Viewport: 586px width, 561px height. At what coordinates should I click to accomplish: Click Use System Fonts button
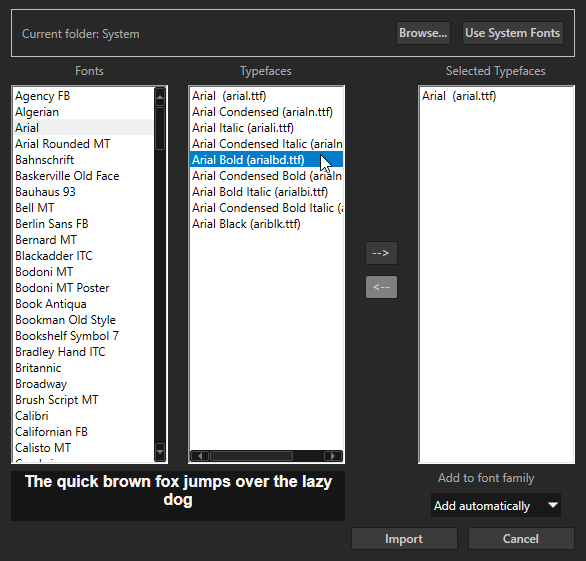pos(512,33)
